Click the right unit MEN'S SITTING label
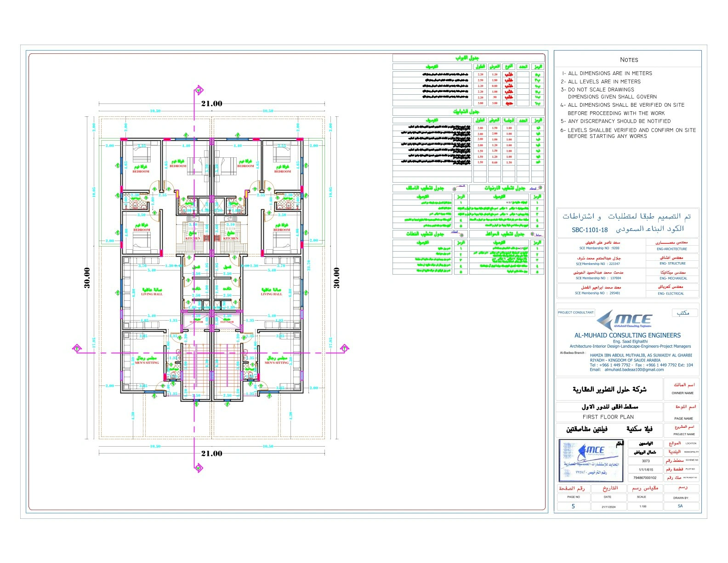 point(276,362)
